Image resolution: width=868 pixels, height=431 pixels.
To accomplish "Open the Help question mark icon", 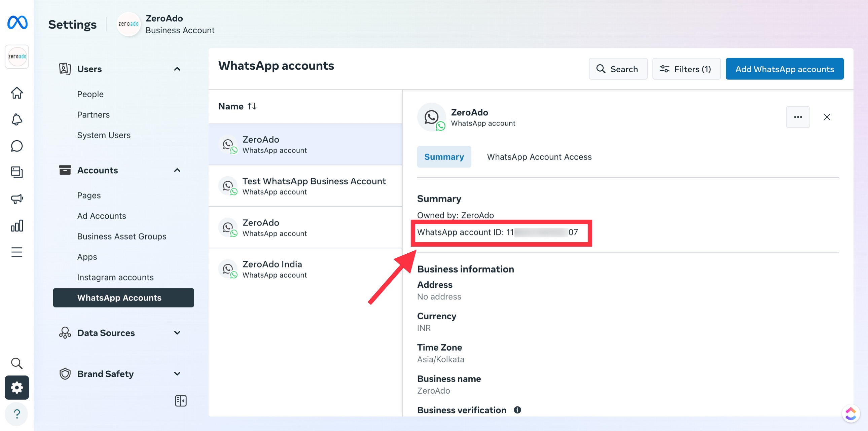I will [x=17, y=414].
